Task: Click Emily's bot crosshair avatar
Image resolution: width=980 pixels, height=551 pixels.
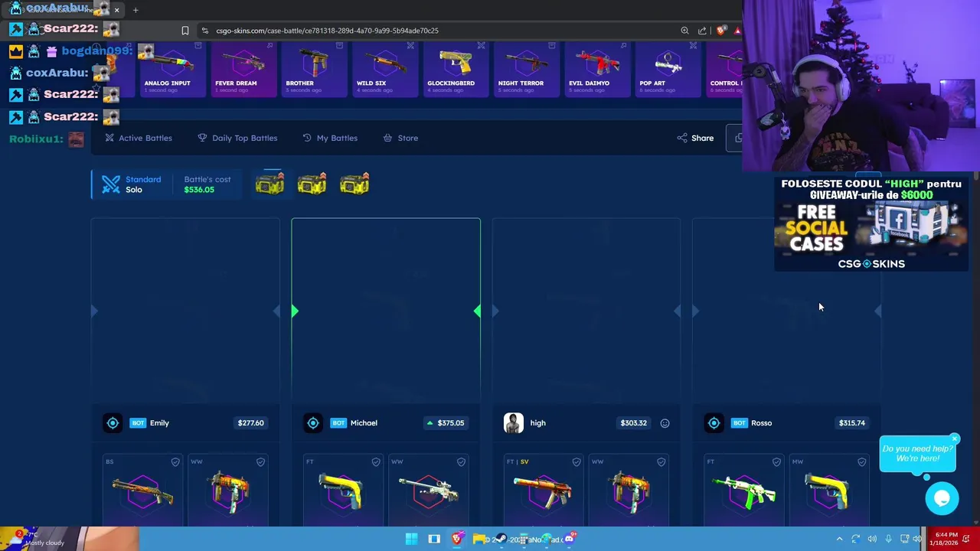Action: pyautogui.click(x=113, y=422)
